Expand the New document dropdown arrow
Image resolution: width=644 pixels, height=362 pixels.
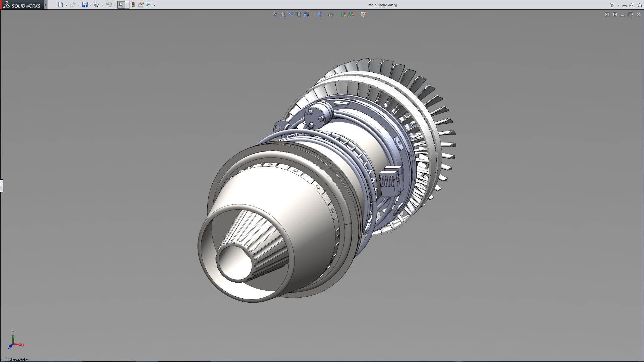point(66,5)
